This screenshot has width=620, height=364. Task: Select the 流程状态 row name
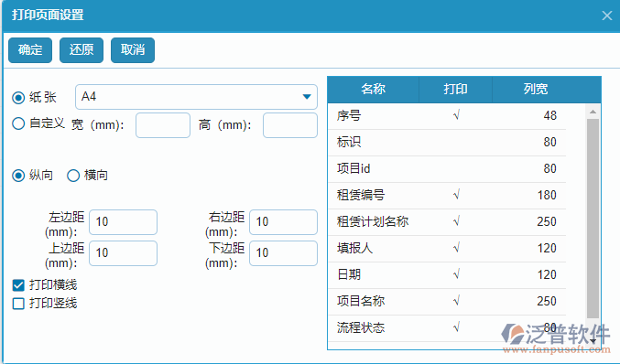pos(361,327)
